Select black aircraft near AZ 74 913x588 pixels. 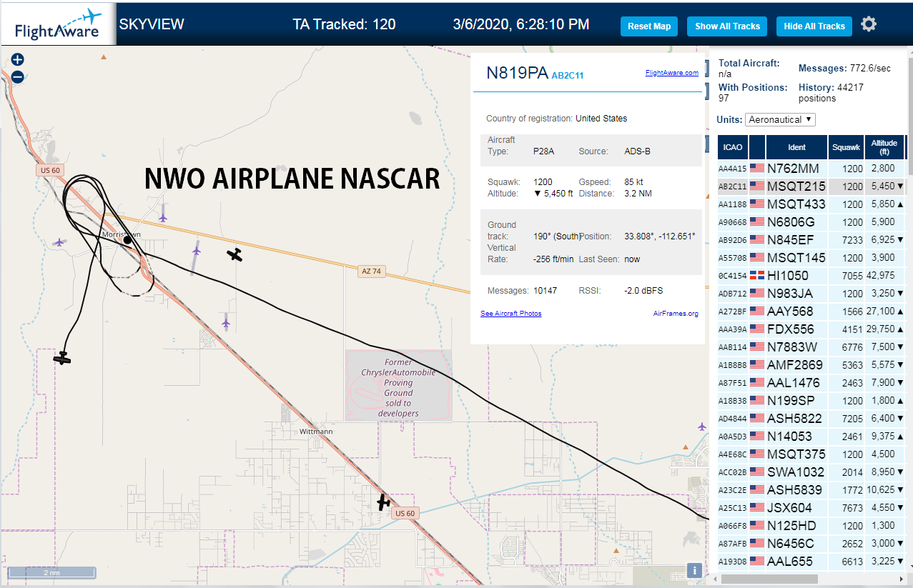235,254
